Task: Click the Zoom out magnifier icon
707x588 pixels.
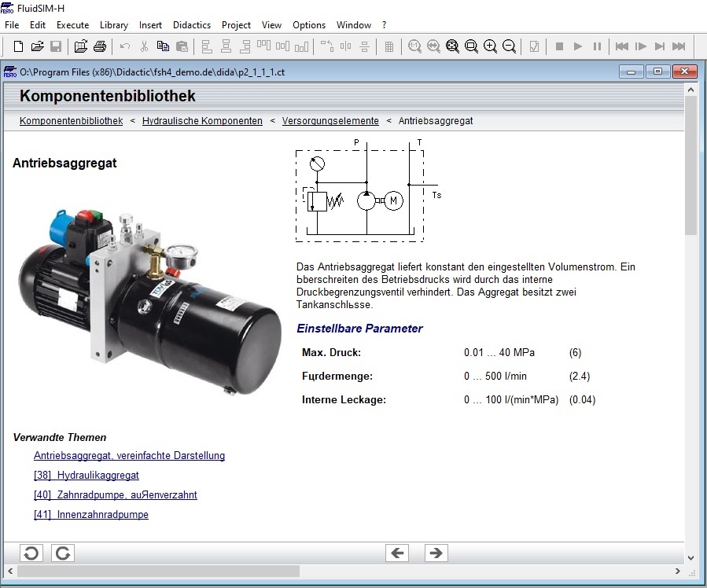Action: [x=509, y=46]
